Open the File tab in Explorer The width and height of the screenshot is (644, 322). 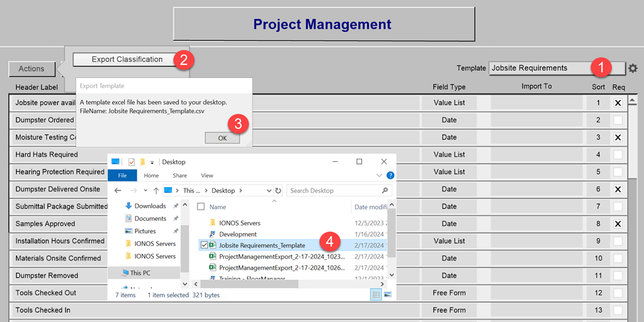point(122,176)
